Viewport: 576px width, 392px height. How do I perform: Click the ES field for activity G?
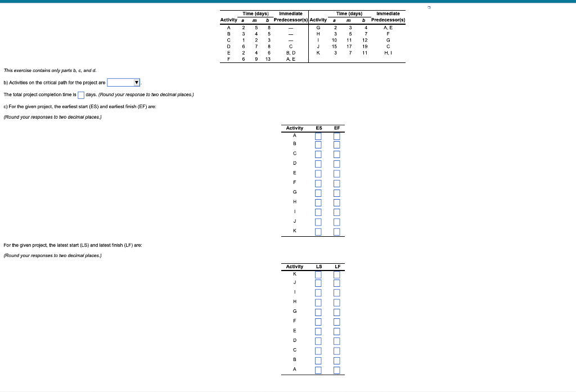pyautogui.click(x=318, y=193)
